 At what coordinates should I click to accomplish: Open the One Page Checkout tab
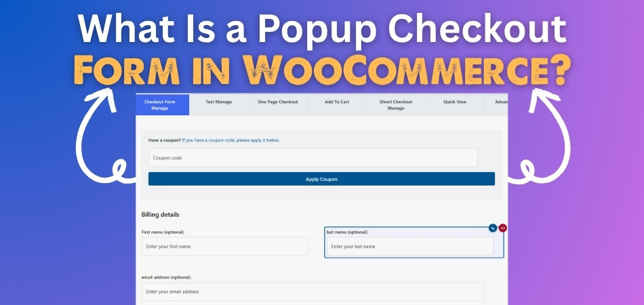point(278,104)
